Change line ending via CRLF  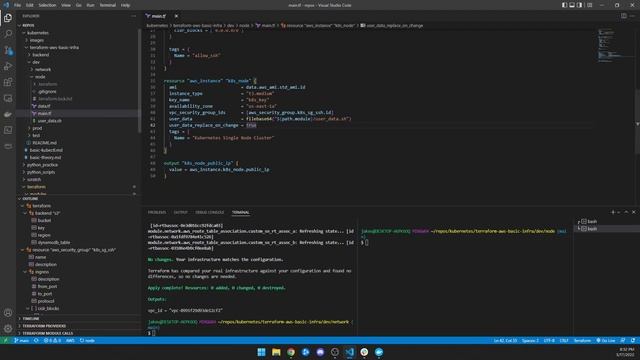click(564, 340)
